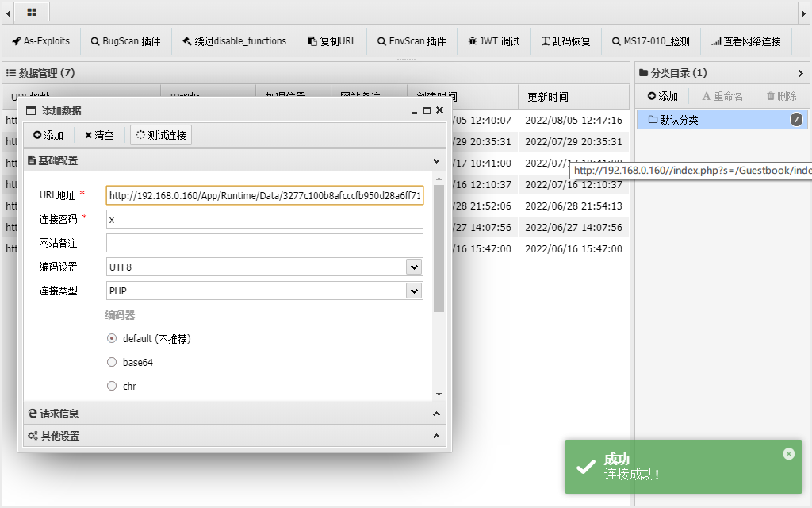Open the 连接类型 PHP dropdown

414,291
